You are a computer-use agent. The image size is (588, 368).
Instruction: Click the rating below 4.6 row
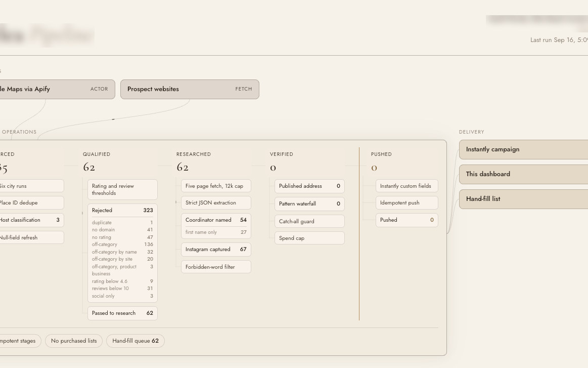coord(123,281)
